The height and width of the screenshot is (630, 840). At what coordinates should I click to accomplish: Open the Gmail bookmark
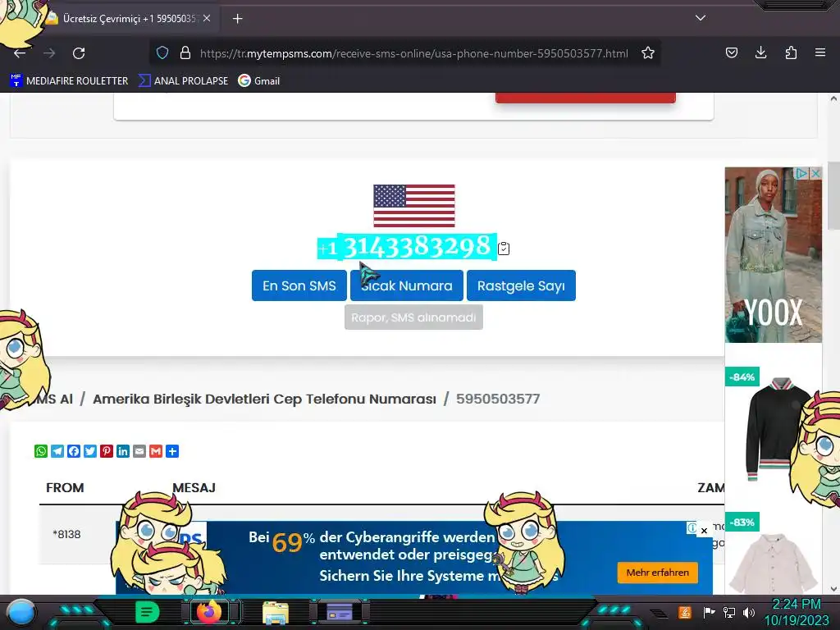pos(259,81)
